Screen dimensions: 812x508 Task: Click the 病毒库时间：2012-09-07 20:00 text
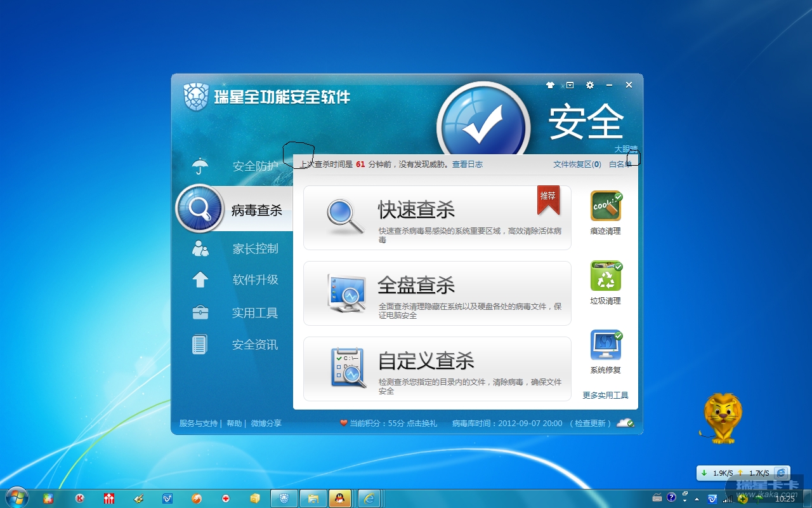click(507, 424)
